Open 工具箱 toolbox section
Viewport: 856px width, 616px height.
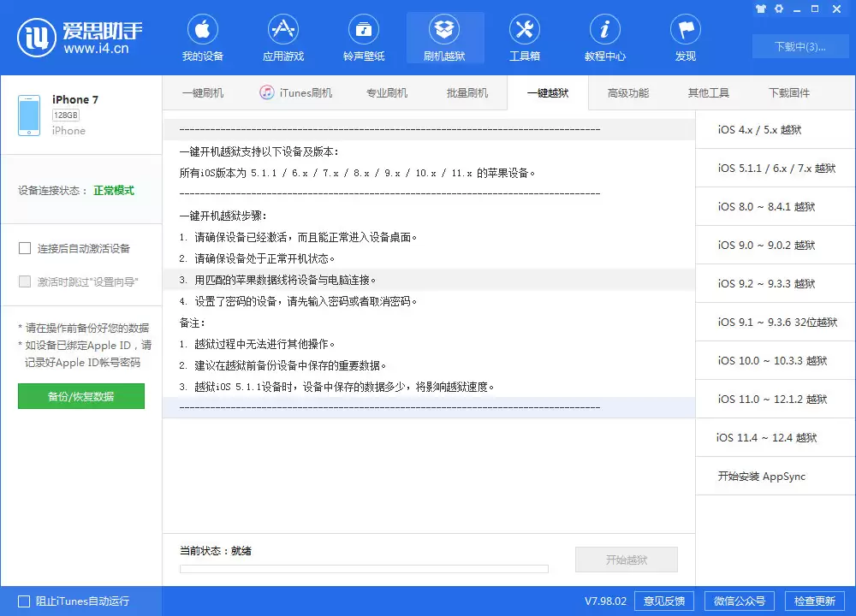click(525, 38)
